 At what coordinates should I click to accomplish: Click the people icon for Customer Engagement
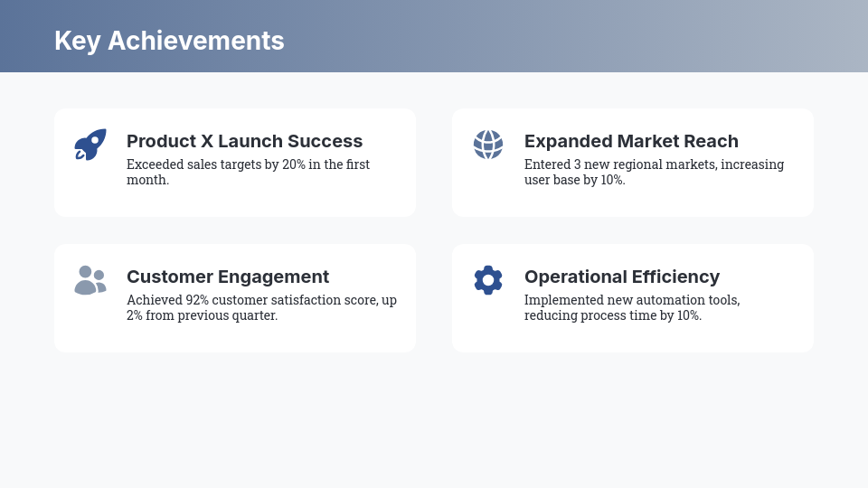pos(90,280)
